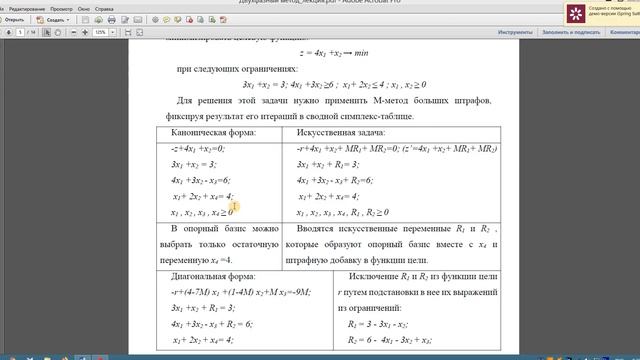640x360 pixels.
Task: Activate the selection arrow tool
Action: (x=47, y=32)
